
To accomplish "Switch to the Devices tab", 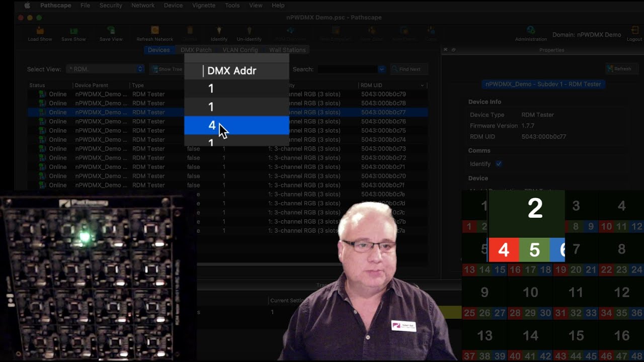I will point(158,50).
